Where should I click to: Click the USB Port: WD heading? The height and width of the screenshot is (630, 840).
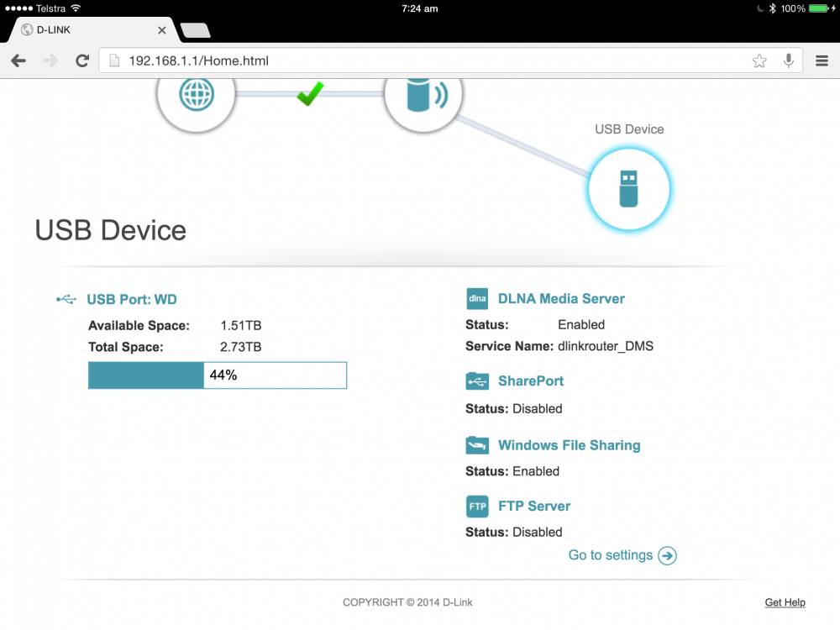pos(132,299)
